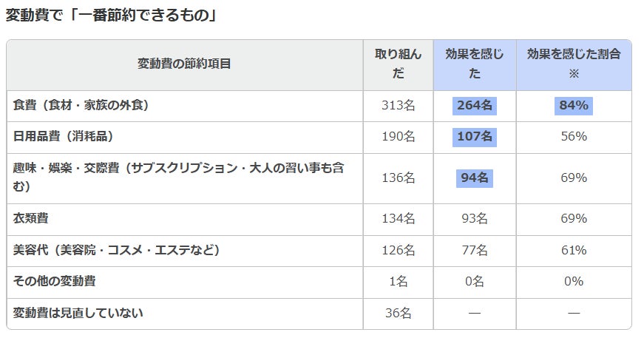
Task: Click the highlighted 264名 cell
Action: [474, 106]
